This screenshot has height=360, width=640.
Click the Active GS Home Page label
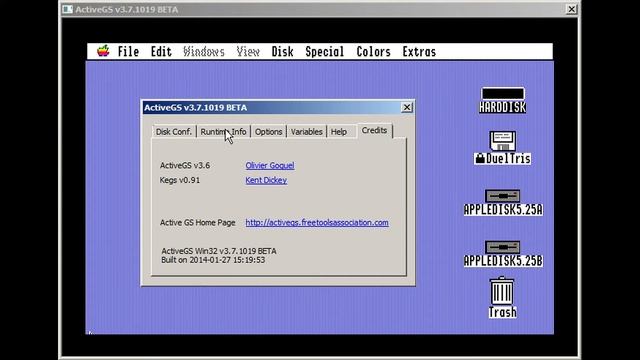[198, 222]
